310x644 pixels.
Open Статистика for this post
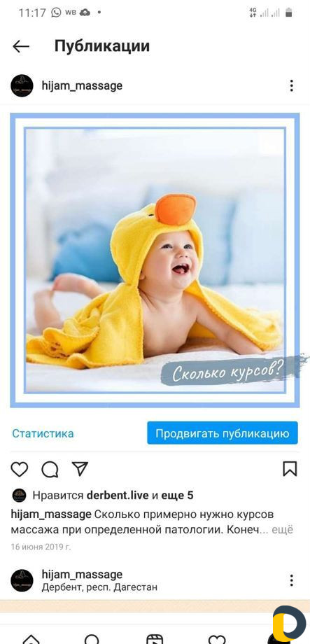pos(43,434)
